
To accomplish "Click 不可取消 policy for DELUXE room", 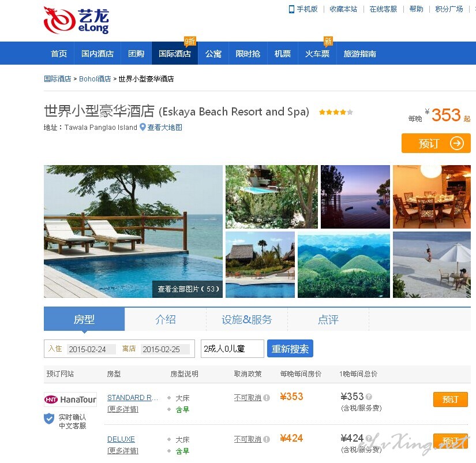I will pyautogui.click(x=248, y=439).
